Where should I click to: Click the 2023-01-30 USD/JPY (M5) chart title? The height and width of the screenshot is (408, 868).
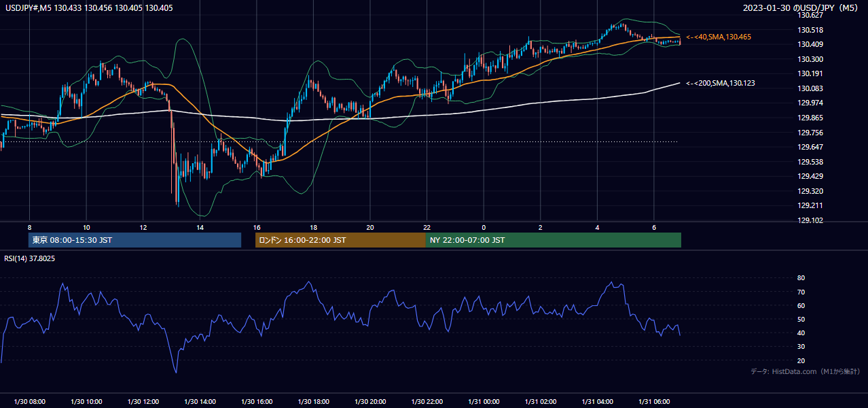(x=801, y=7)
